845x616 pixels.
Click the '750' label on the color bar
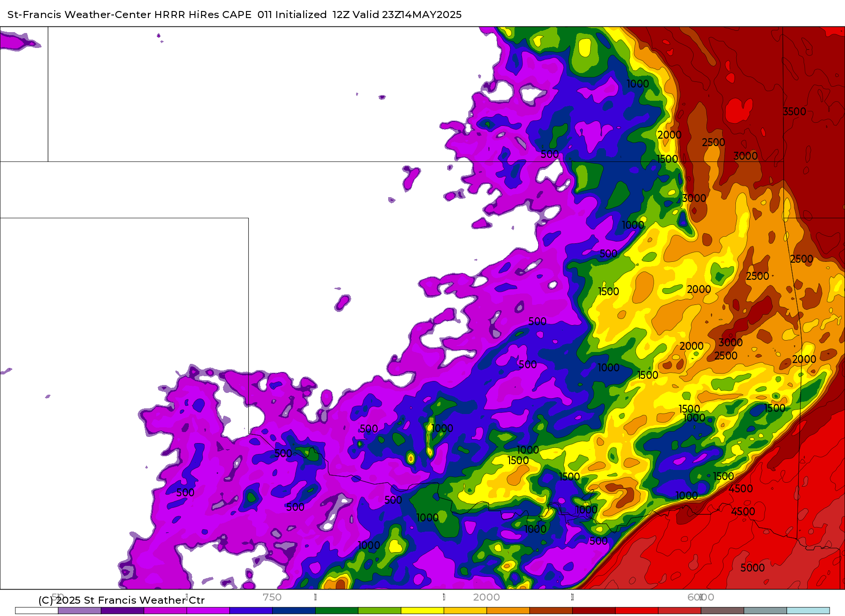click(272, 597)
